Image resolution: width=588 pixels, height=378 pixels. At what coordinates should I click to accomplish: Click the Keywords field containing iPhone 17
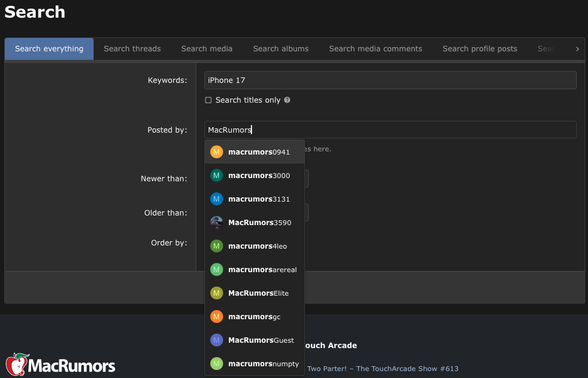[x=391, y=80]
